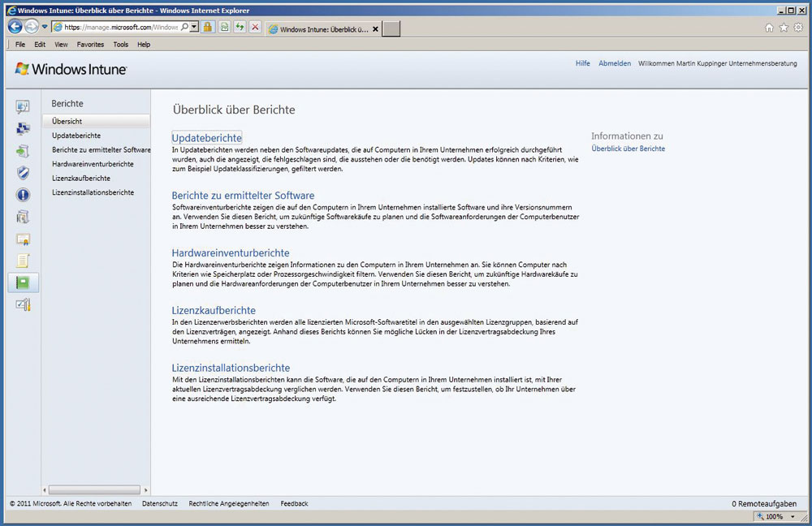Go to the browser Home icon
This screenshot has width=812, height=526.
point(770,28)
